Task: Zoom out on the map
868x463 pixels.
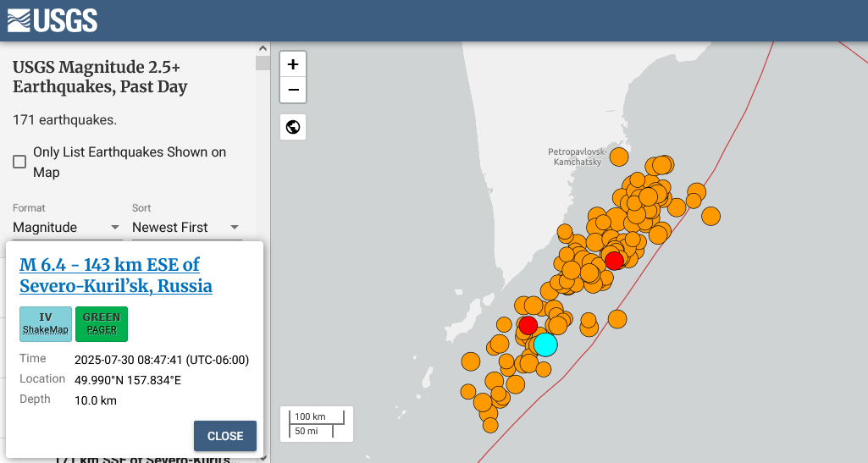Action: coord(293,90)
